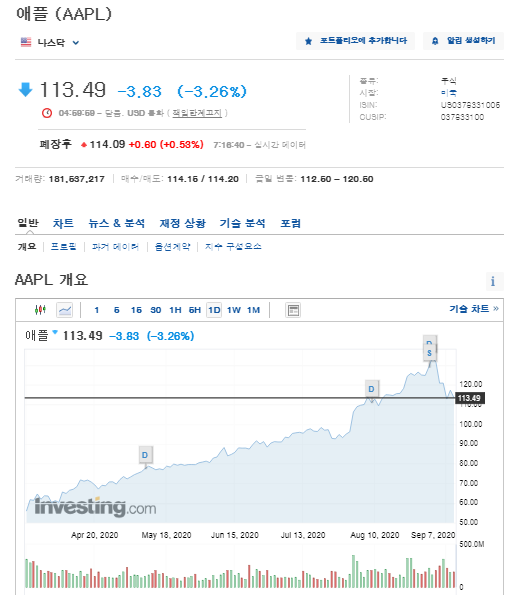
Task: Click the star icon on portfolio button
Action: [x=309, y=41]
